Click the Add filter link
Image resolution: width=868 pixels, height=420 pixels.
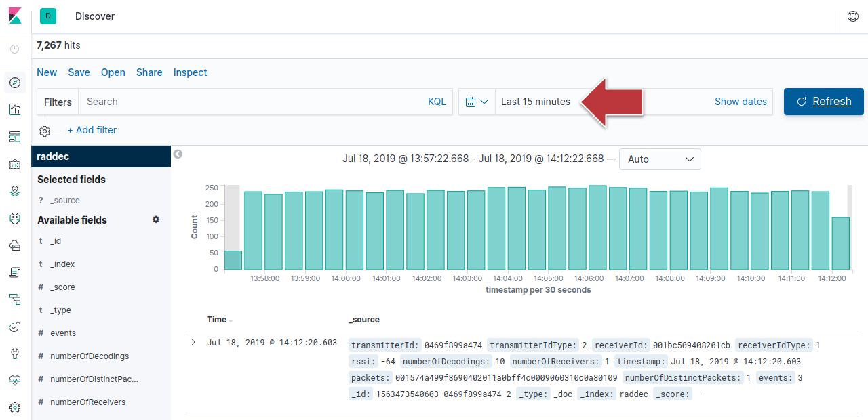(92, 130)
